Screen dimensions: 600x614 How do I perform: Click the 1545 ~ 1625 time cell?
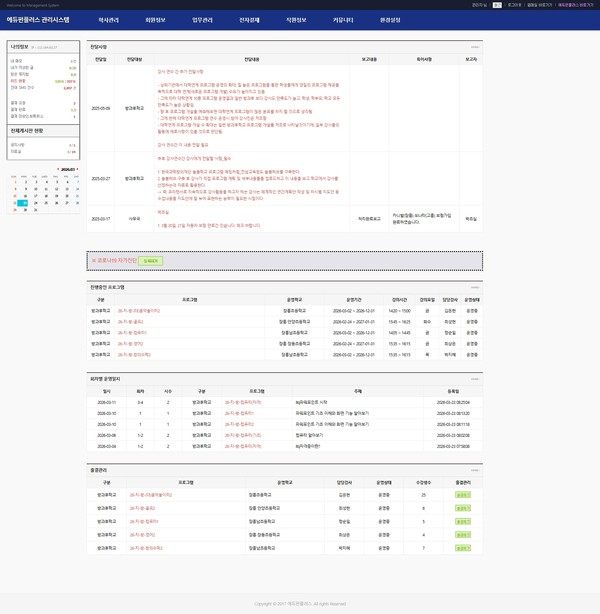point(399,322)
